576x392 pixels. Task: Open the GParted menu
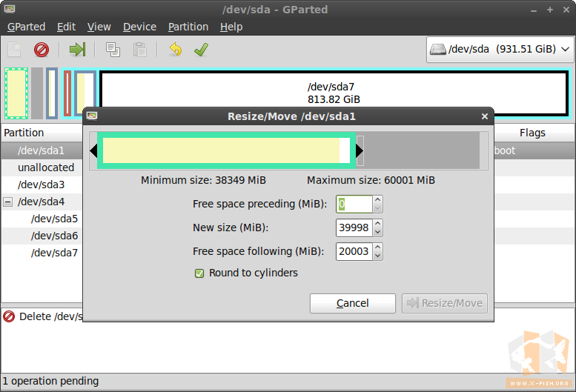tap(26, 27)
